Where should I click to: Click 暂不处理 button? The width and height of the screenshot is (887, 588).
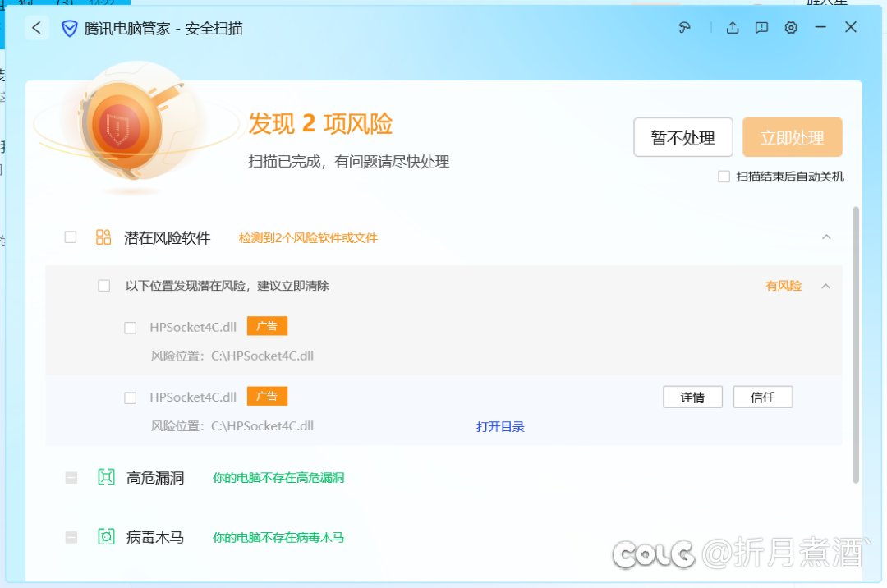(x=683, y=137)
